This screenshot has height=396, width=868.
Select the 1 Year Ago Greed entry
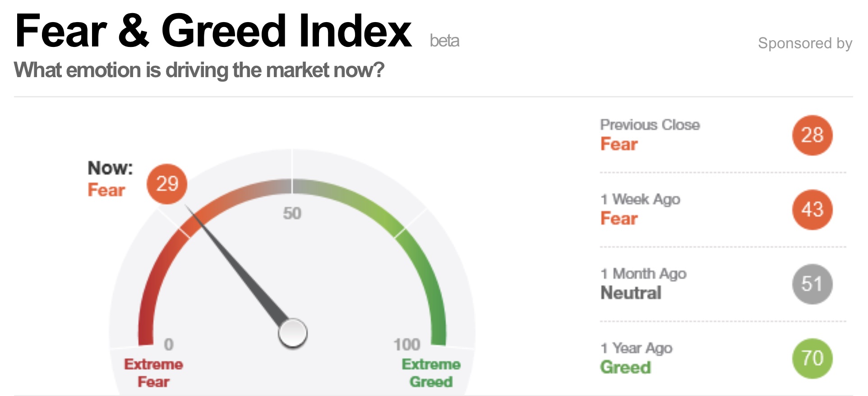tap(636, 358)
